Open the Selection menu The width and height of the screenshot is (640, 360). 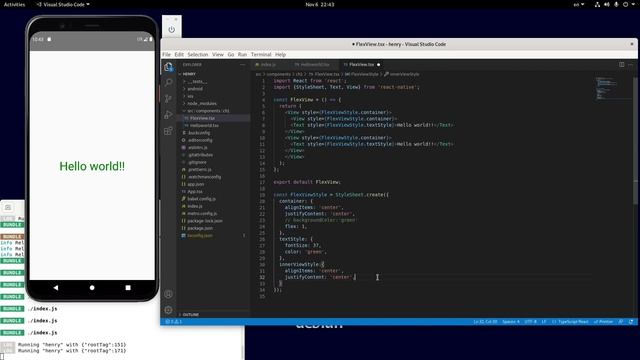coord(198,54)
